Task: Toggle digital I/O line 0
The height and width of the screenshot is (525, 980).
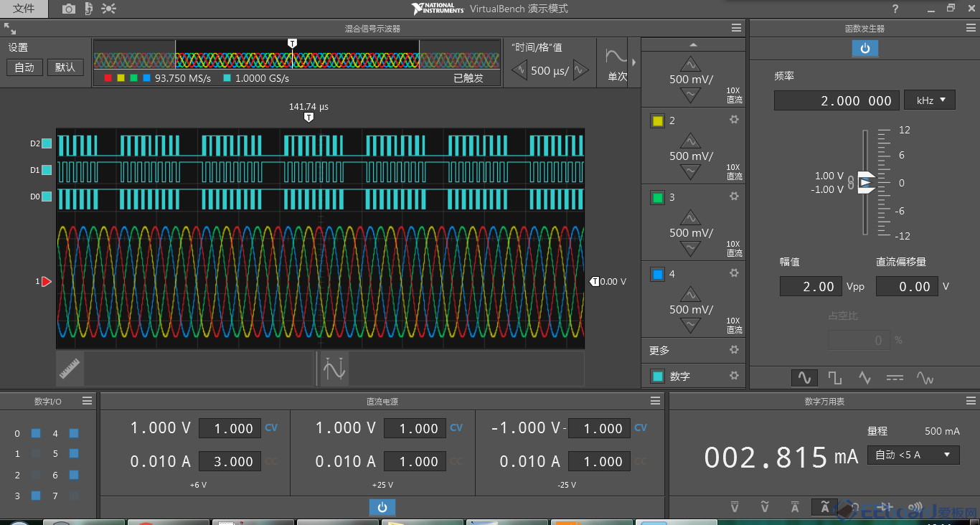Action: 36,433
